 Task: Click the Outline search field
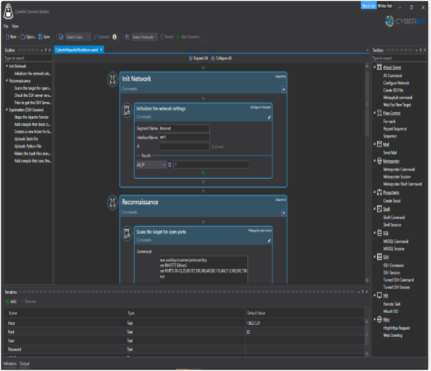coord(28,58)
